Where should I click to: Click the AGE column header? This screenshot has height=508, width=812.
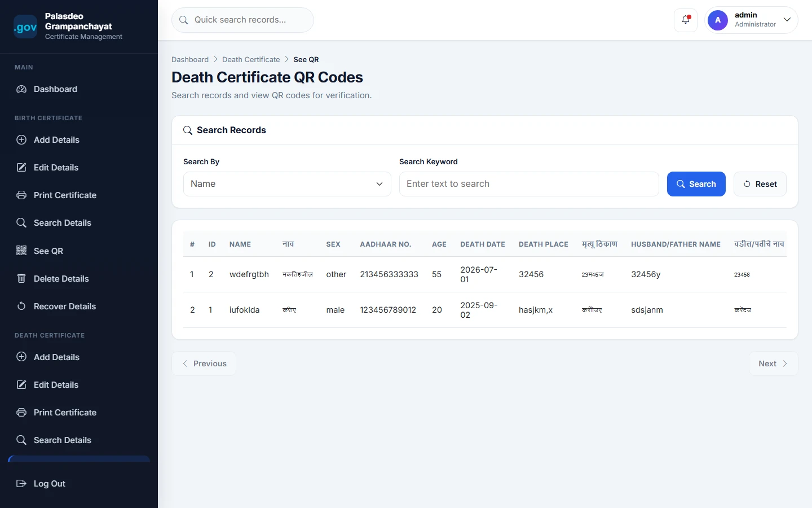pos(439,244)
